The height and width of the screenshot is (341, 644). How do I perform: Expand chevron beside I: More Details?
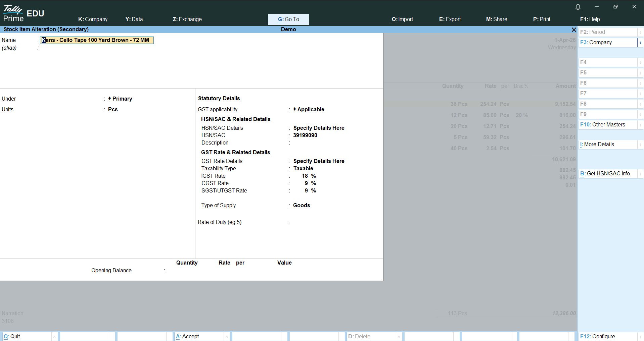point(640,145)
